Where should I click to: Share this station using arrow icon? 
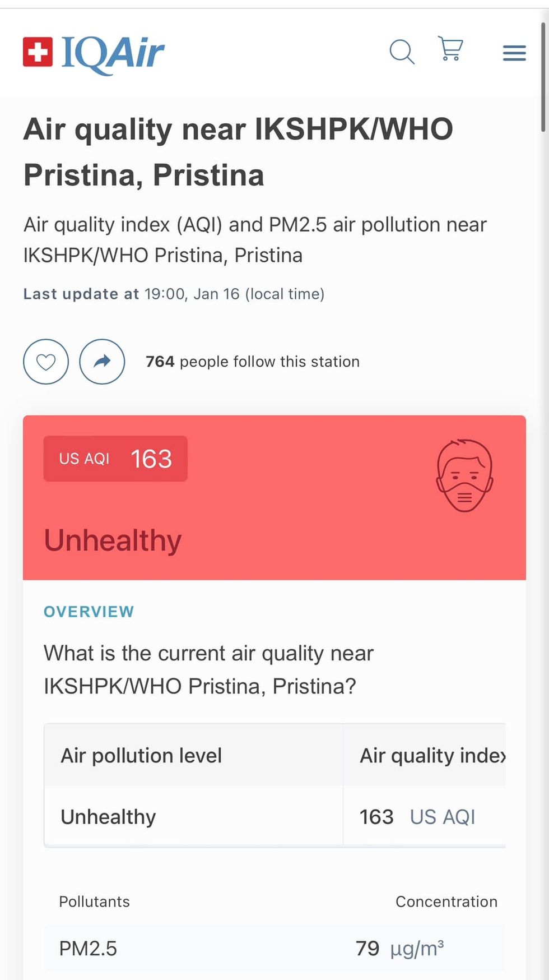pos(102,362)
